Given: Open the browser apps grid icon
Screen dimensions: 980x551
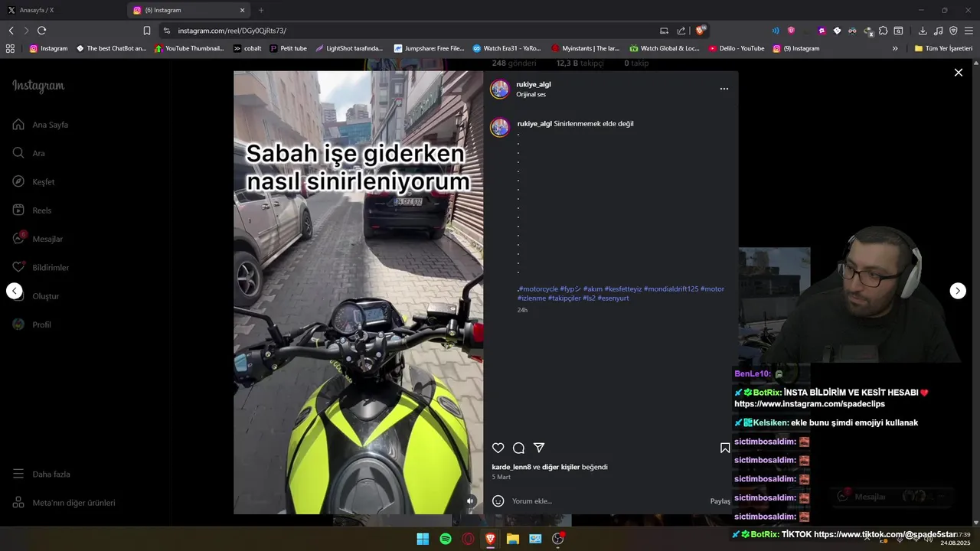Looking at the screenshot, I should 10,48.
